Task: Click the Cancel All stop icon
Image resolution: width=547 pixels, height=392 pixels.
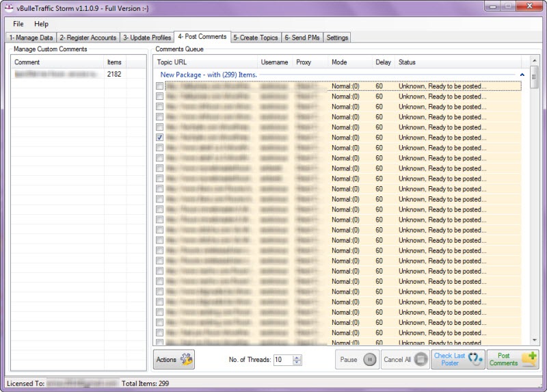Action: click(x=421, y=359)
